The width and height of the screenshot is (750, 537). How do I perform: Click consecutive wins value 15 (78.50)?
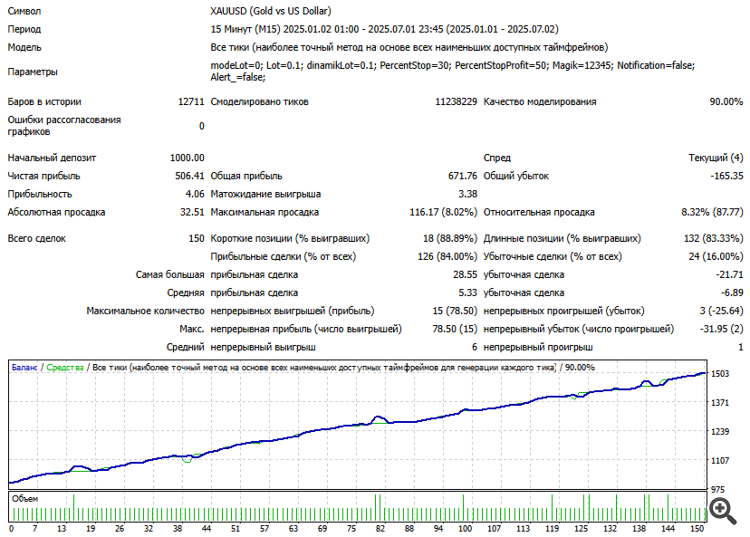(x=455, y=311)
